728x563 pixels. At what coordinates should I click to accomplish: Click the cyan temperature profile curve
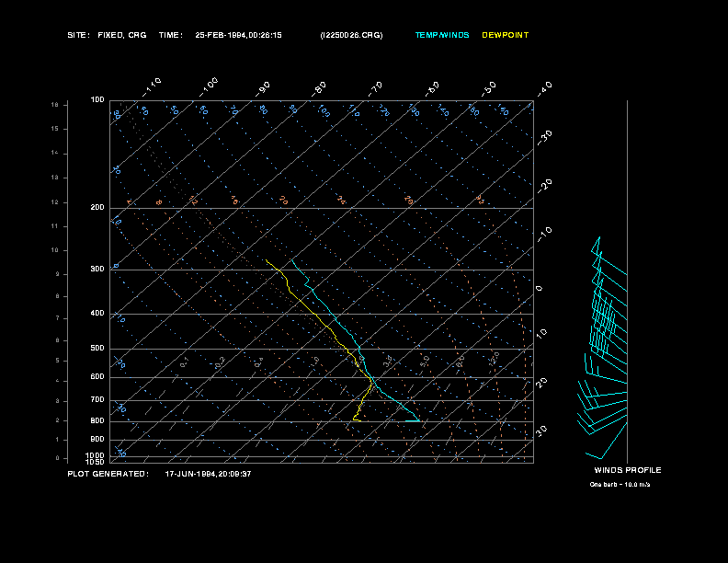[x=336, y=320]
